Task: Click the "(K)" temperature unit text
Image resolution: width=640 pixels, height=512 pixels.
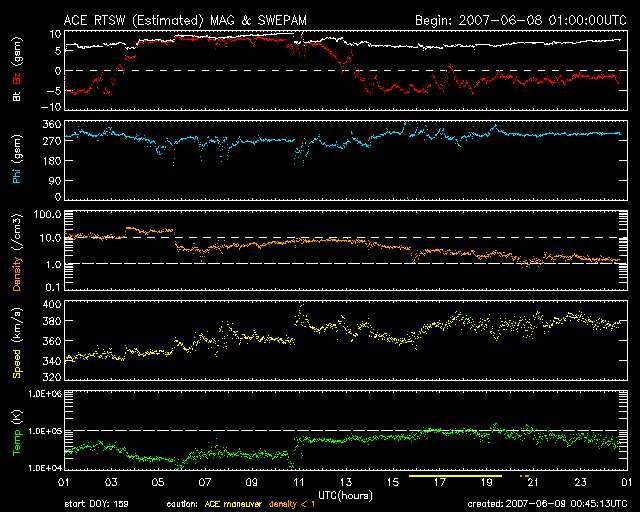Action: [x=17, y=418]
